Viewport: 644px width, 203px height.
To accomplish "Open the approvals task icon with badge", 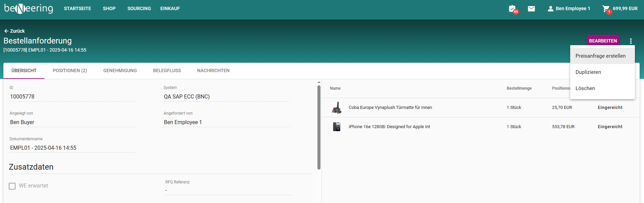I will 512,8.
